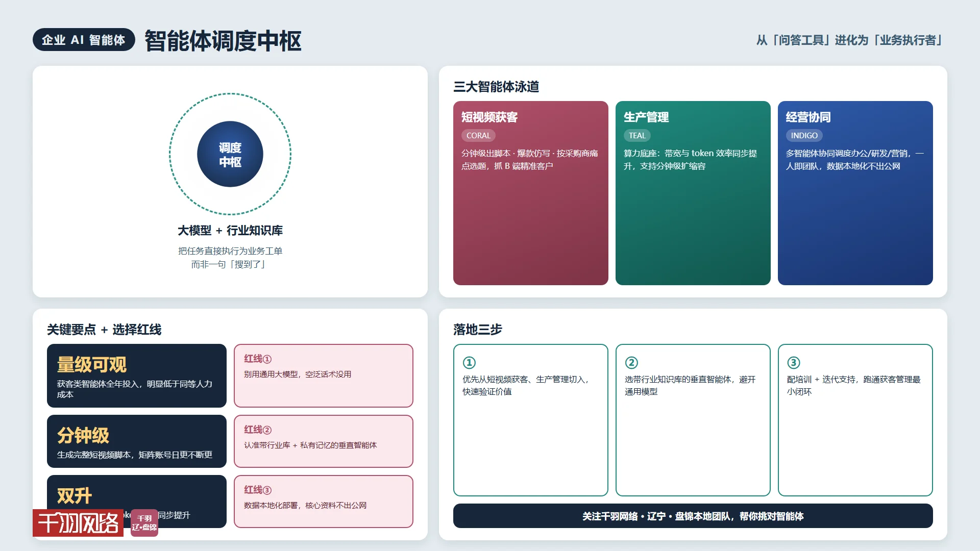The height and width of the screenshot is (551, 980).
Task: Click the 算力底座 description text
Action: coord(691,160)
